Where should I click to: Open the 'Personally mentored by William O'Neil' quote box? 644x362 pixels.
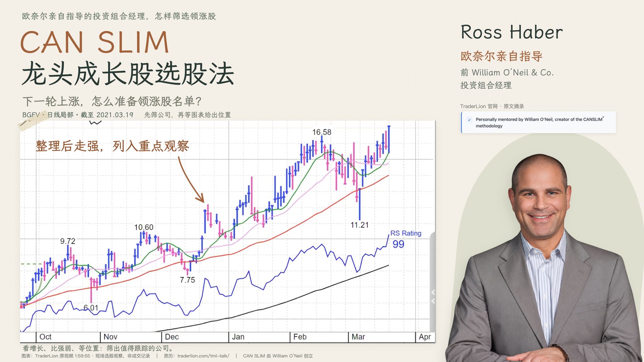(538, 122)
